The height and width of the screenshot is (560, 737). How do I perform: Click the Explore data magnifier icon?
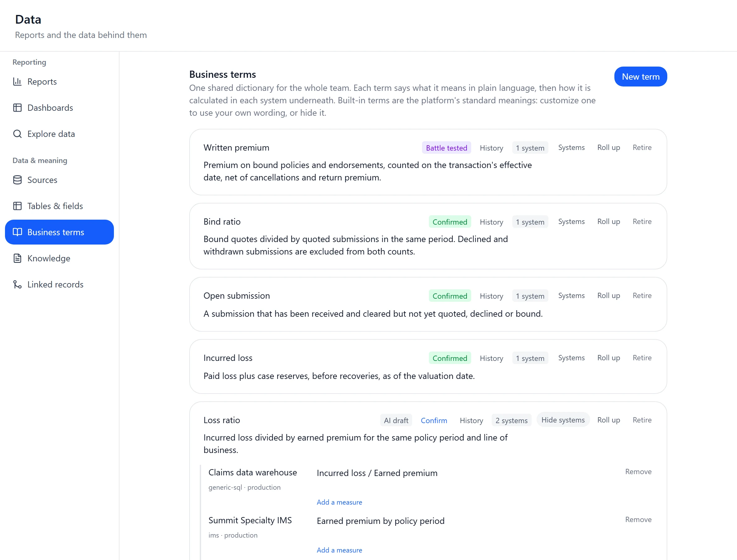point(17,134)
